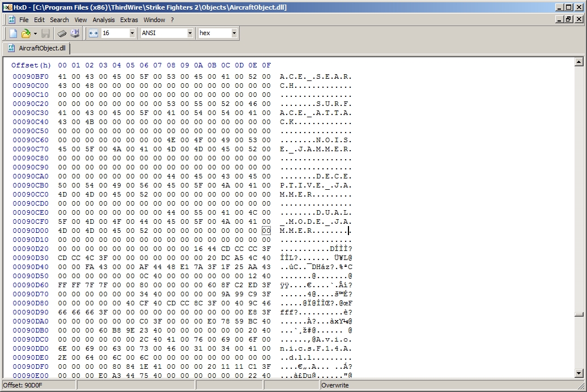This screenshot has width=587, height=392.
Task: Click the scrollbar up arrow
Action: click(579, 62)
